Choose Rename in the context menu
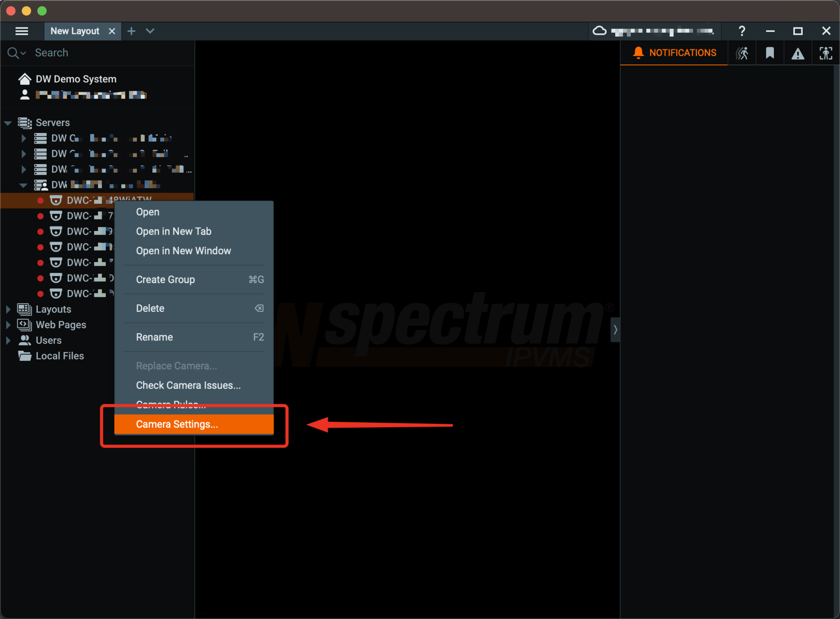This screenshot has width=840, height=619. pyautogui.click(x=194, y=337)
